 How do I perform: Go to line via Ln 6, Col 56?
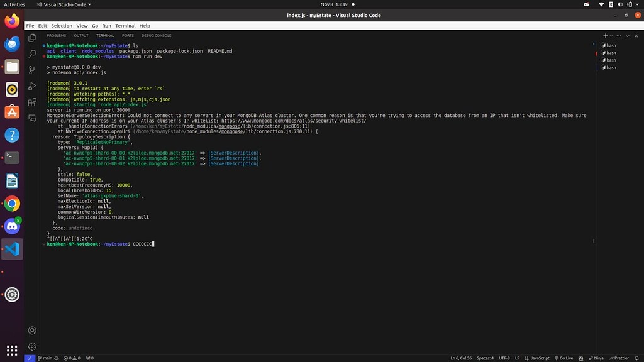click(x=461, y=358)
